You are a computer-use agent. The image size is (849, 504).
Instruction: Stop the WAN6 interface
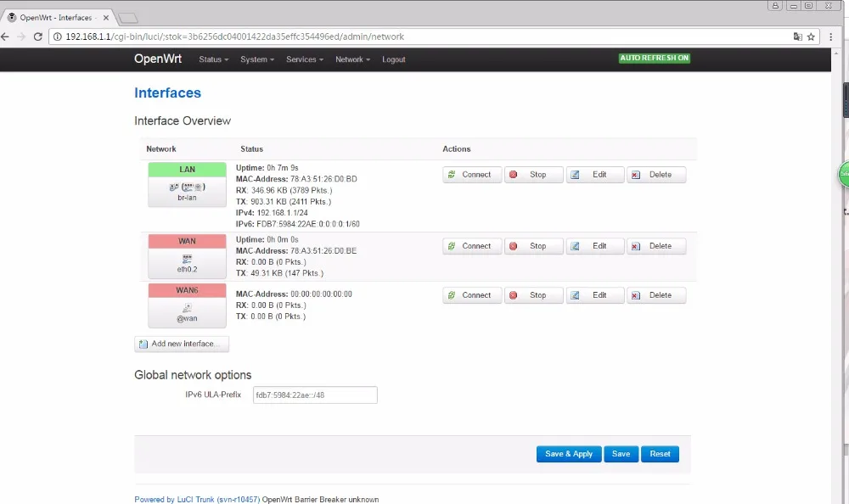[533, 295]
